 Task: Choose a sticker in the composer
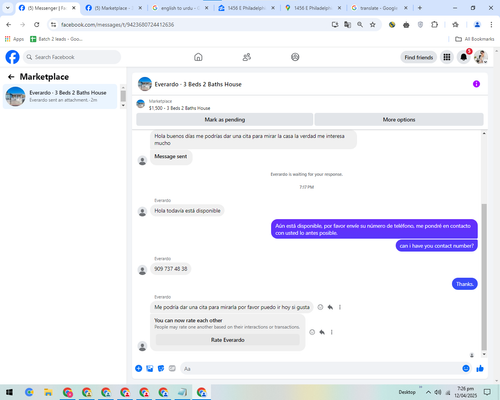pos(161,368)
